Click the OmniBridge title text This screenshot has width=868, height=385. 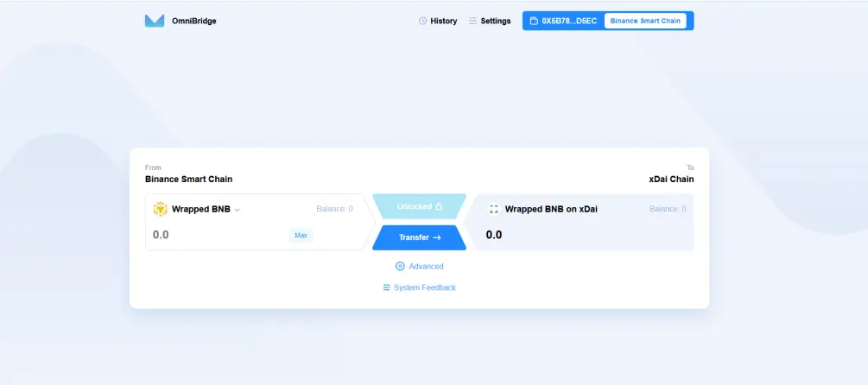(194, 21)
